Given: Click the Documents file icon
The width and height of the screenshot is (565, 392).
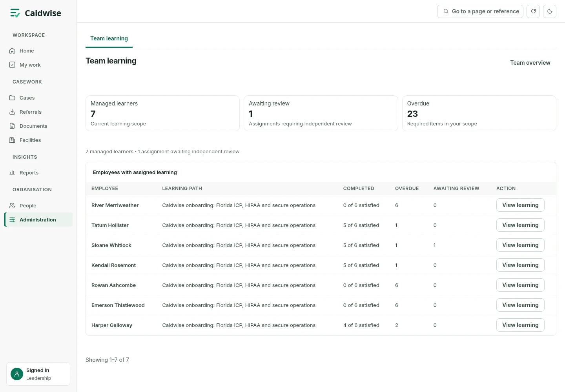Looking at the screenshot, I should 12,126.
